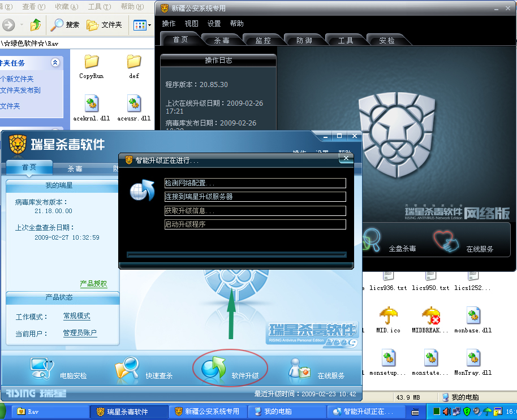
Task: Switch to 工具 tab in network edition
Action: click(x=346, y=40)
